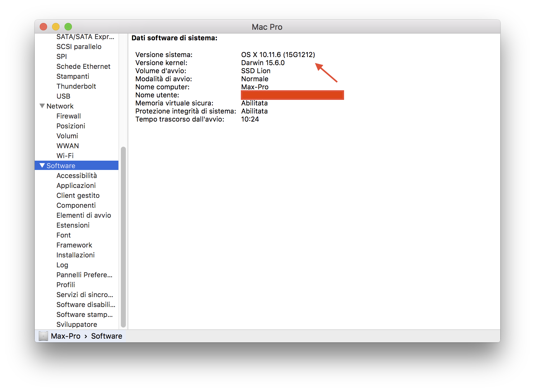This screenshot has height=392, width=535.
Task: Select Schede Ethernet item
Action: click(x=83, y=66)
